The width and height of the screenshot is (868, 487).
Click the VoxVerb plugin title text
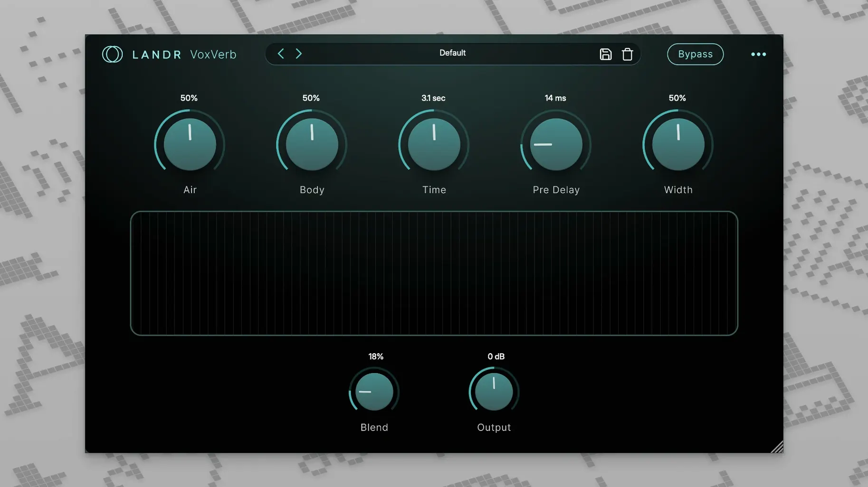pos(213,54)
